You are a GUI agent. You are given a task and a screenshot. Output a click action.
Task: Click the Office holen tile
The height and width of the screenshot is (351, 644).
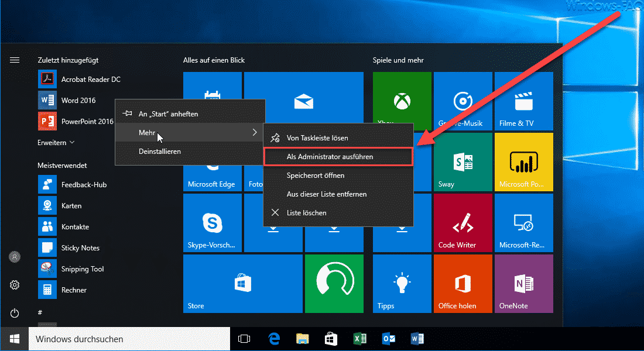point(463,284)
